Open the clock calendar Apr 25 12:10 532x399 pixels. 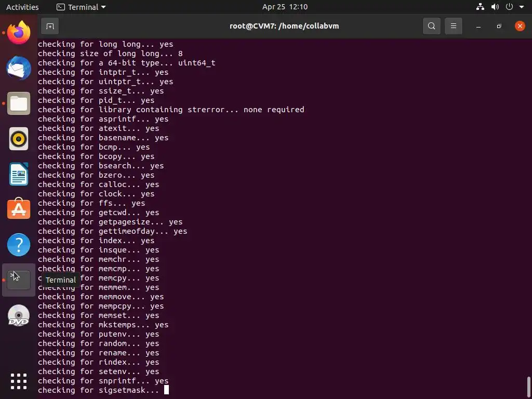[285, 7]
